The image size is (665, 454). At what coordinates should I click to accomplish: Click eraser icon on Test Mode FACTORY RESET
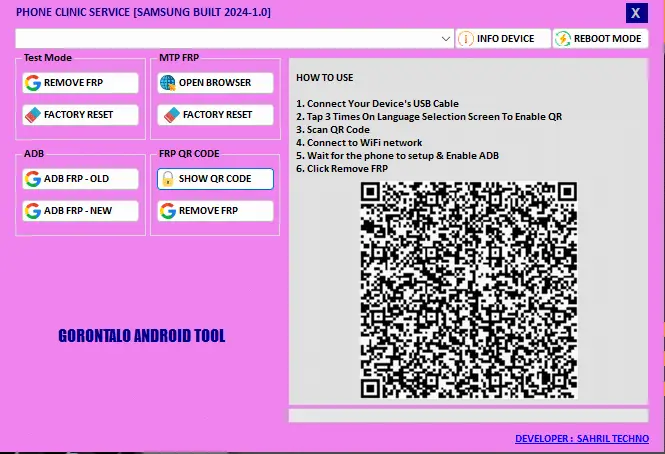click(x=33, y=115)
